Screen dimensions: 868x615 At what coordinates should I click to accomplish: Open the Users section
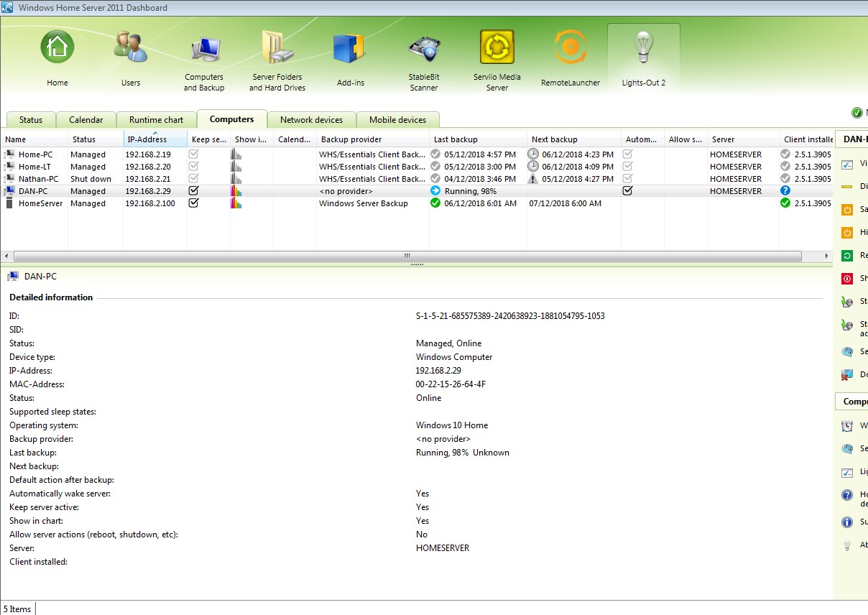pos(131,59)
